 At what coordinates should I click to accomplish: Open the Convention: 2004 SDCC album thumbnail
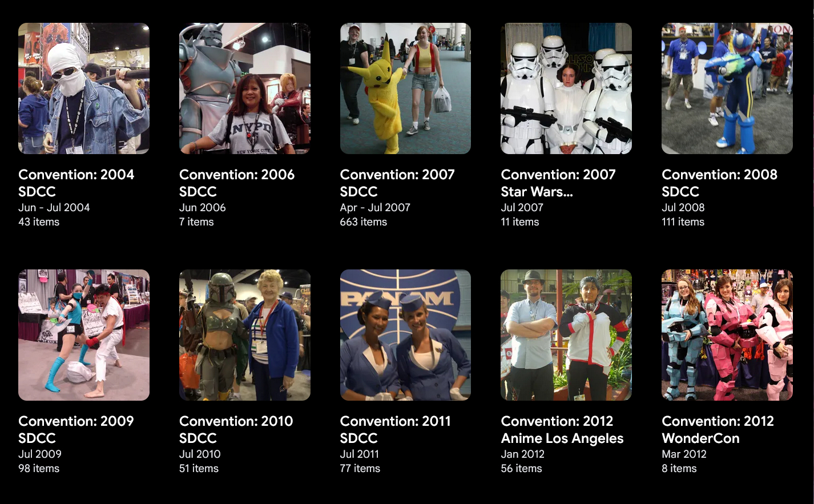(x=84, y=88)
